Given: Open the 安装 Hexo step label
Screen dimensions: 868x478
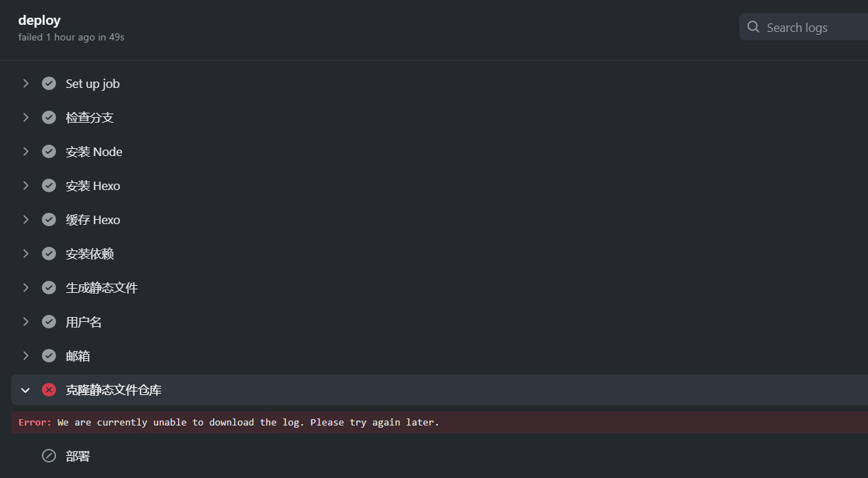Looking at the screenshot, I should [x=93, y=186].
